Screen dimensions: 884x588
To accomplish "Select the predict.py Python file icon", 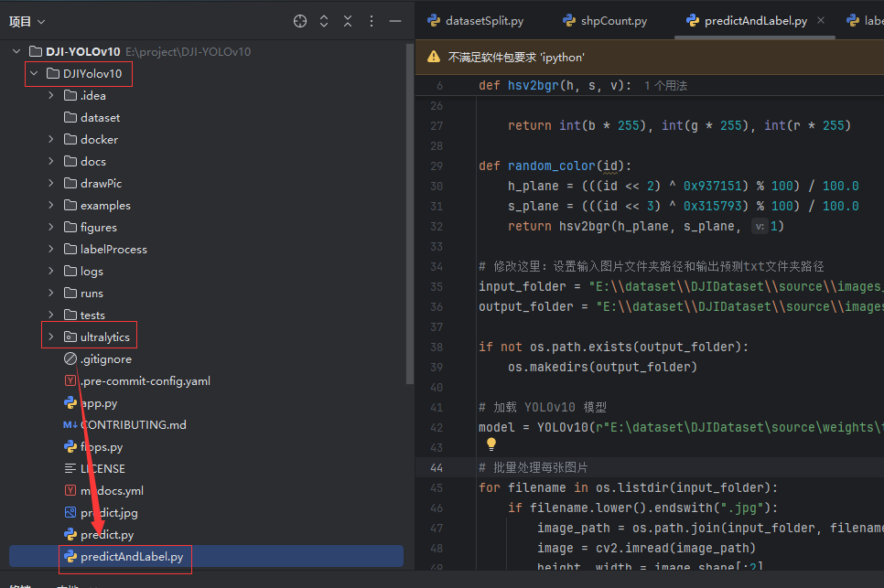I will point(70,534).
